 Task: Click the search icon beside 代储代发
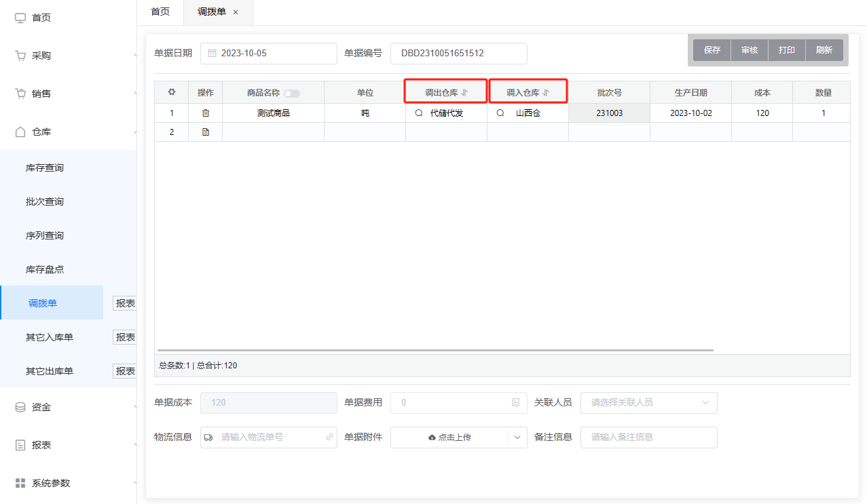point(418,113)
